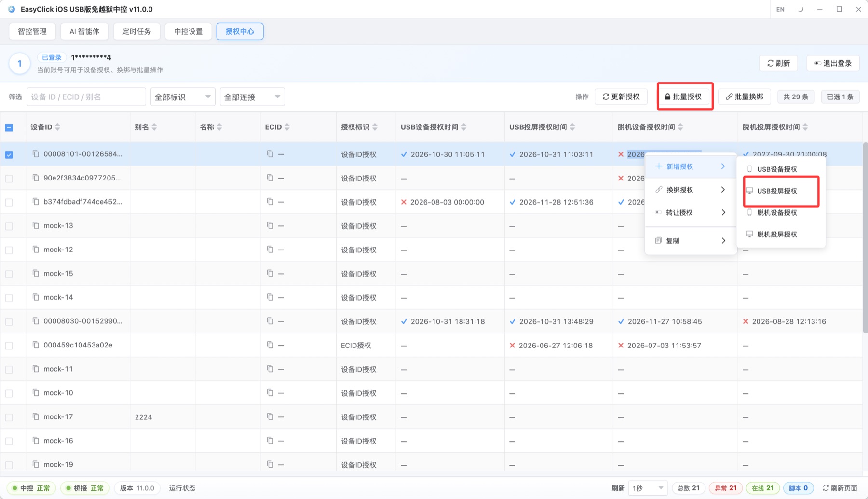Sort by 设备ID column arrows

point(58,127)
